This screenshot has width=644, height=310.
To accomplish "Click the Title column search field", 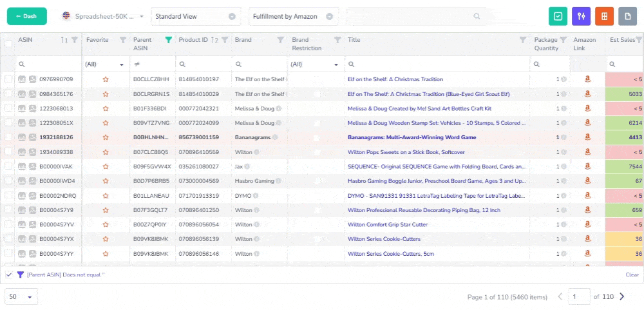I will pyautogui.click(x=438, y=64).
